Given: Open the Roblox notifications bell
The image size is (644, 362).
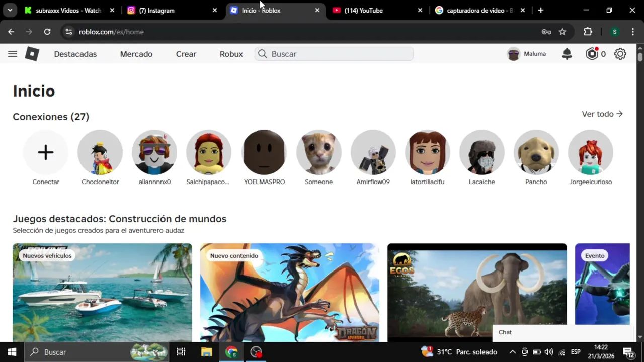Looking at the screenshot, I should (x=567, y=54).
